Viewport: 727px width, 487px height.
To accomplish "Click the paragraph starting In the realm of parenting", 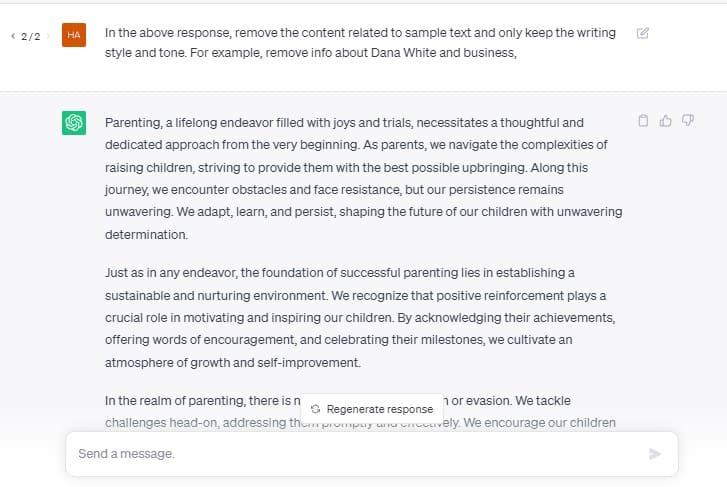I will coord(360,411).
